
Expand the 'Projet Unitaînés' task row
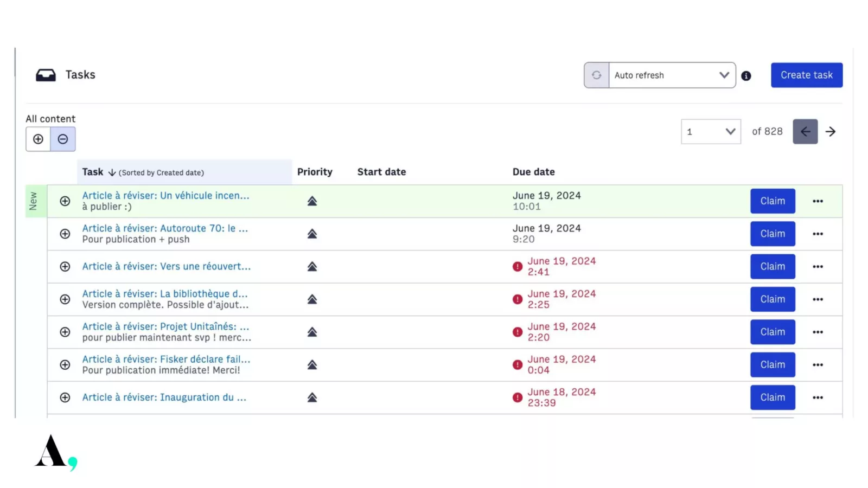pyautogui.click(x=65, y=332)
